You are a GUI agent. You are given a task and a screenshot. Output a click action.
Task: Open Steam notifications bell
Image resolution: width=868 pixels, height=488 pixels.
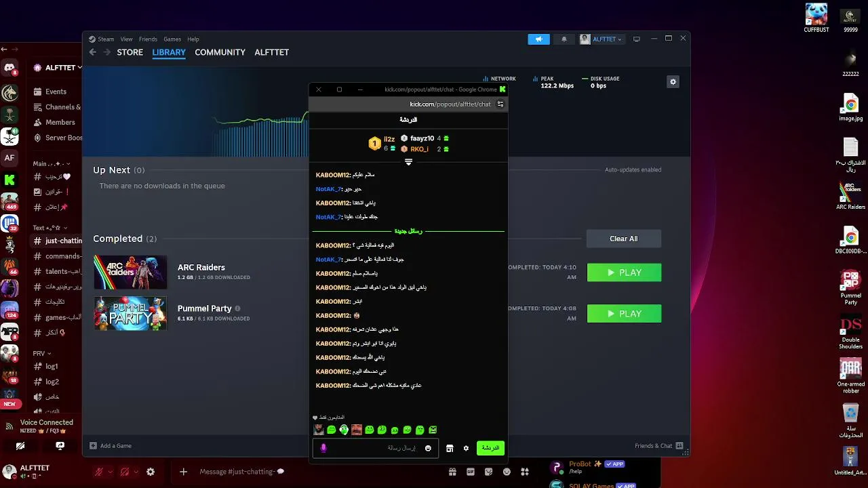(564, 39)
